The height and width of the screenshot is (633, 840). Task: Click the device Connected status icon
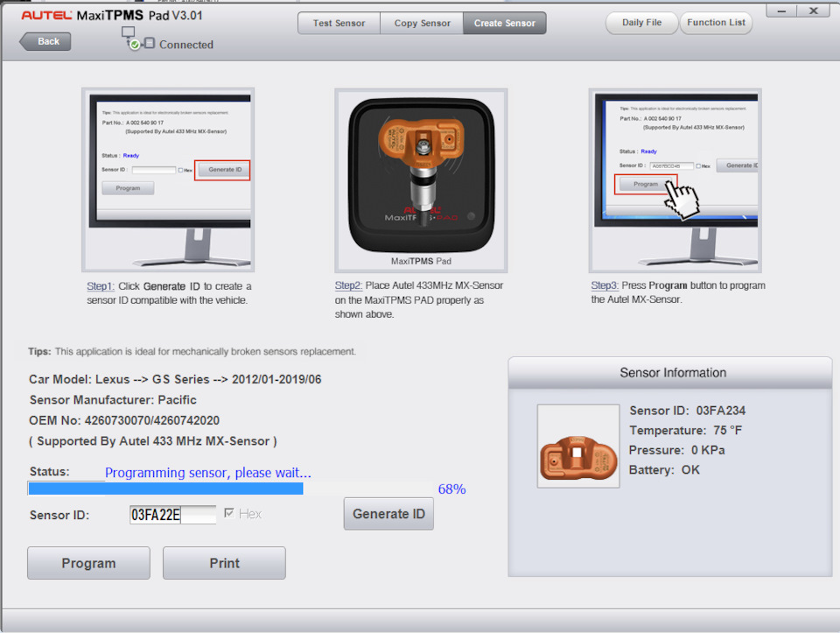[x=137, y=39]
